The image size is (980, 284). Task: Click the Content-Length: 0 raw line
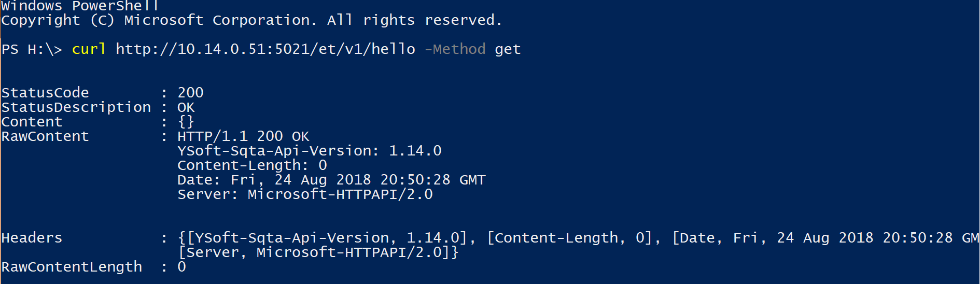[252, 165]
